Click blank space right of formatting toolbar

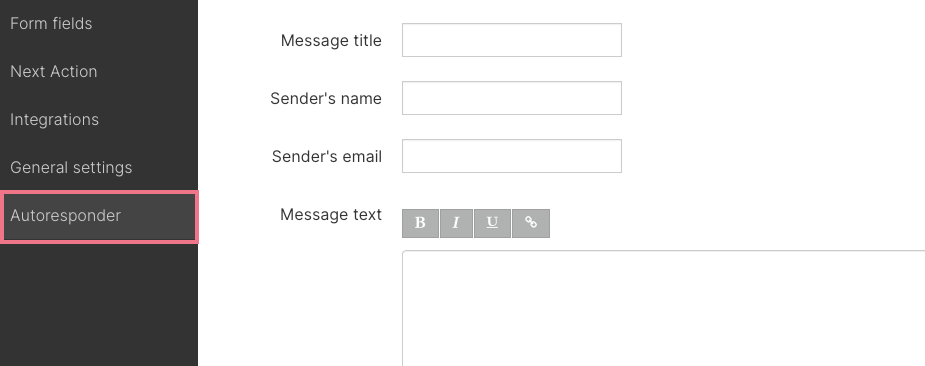tap(737, 223)
